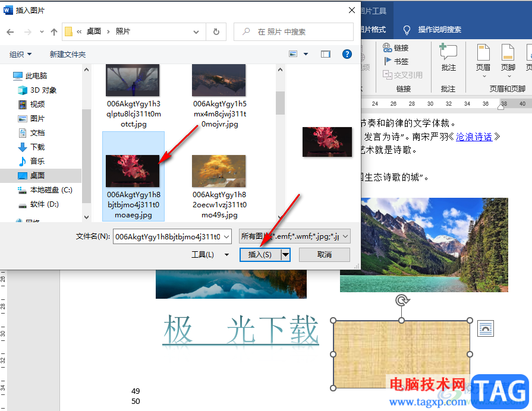Screen dimensions: 532x411
Task: Click the 插入(S) button
Action: (x=260, y=255)
